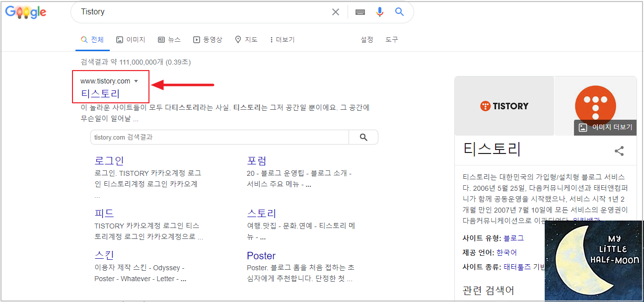
Task: Open the orange Tistory circle logo thumbnail
Action: point(595,106)
